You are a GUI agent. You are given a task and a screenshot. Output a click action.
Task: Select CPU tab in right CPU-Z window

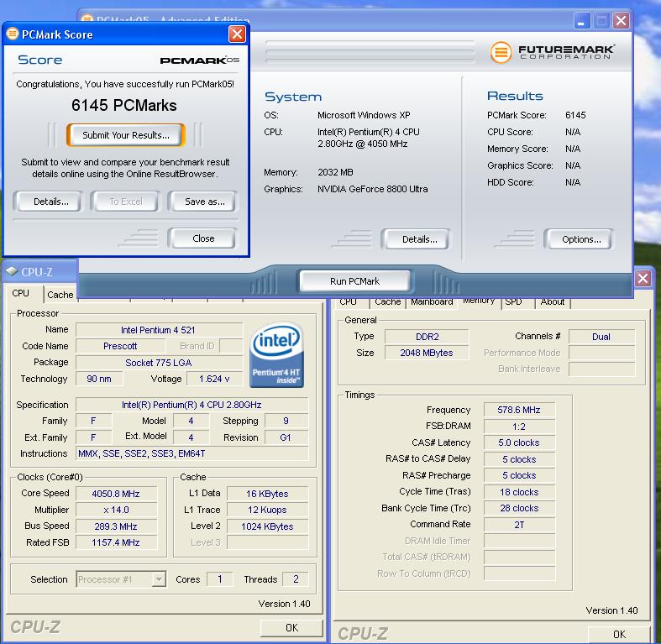[x=349, y=302]
